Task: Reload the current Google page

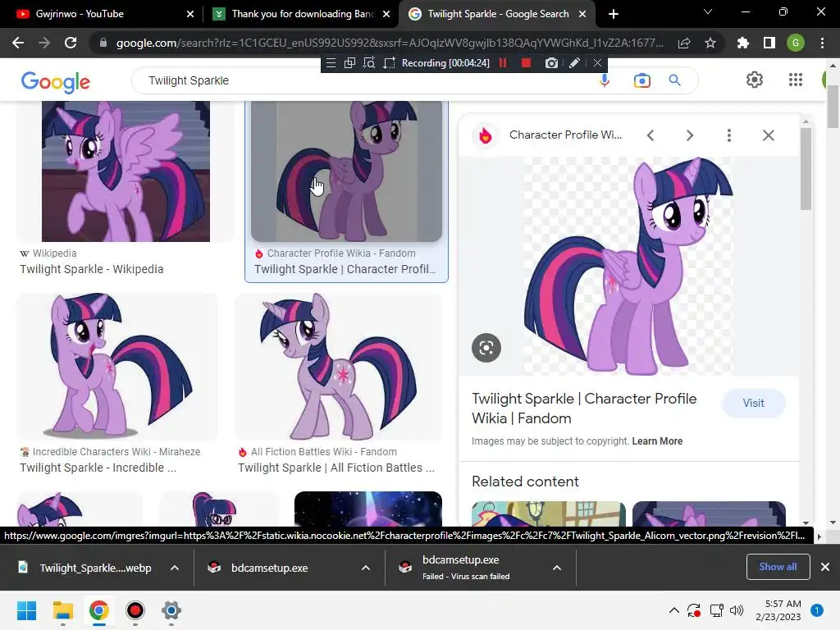Action: pyautogui.click(x=71, y=43)
